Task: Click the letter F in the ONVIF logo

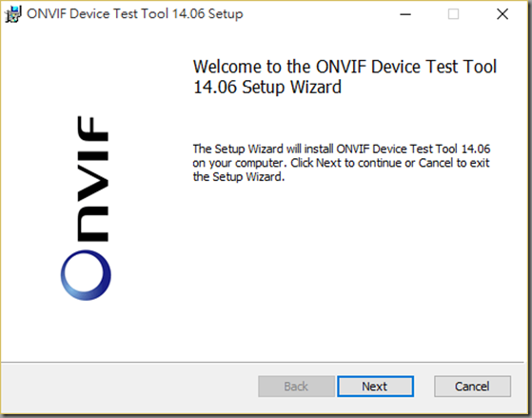Action: [x=93, y=129]
